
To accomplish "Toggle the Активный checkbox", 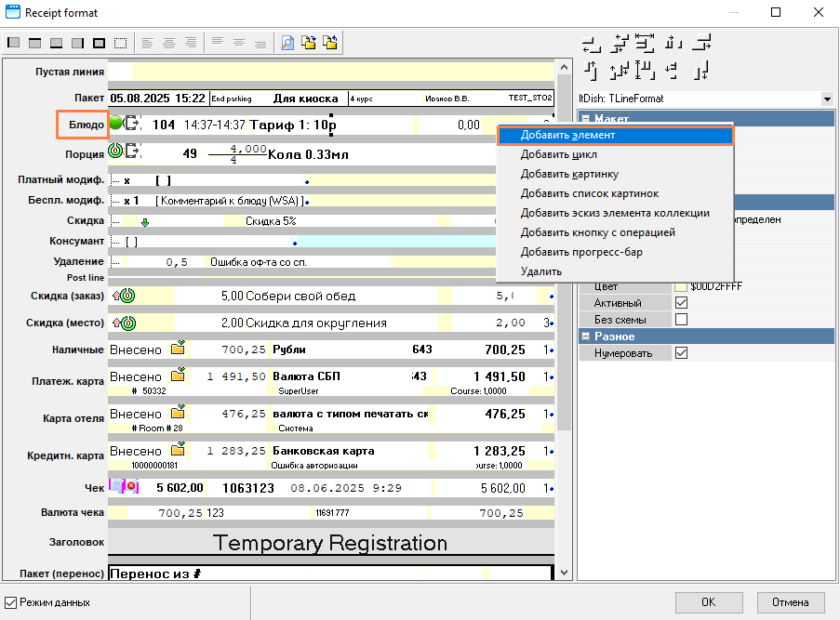I will pos(681,303).
